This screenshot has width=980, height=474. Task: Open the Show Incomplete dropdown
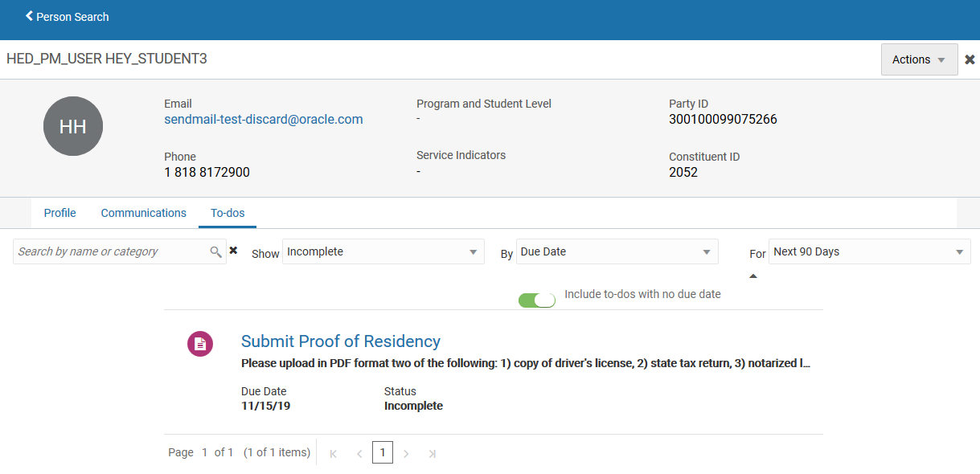[x=383, y=251]
